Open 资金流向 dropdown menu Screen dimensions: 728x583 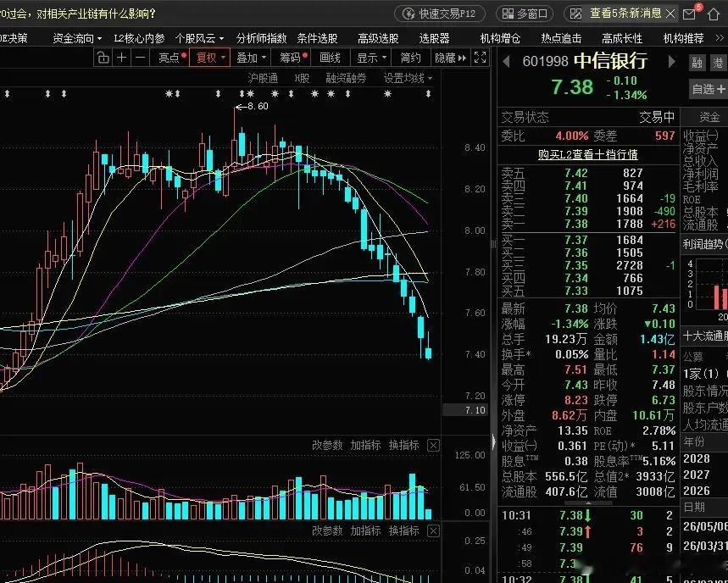77,38
